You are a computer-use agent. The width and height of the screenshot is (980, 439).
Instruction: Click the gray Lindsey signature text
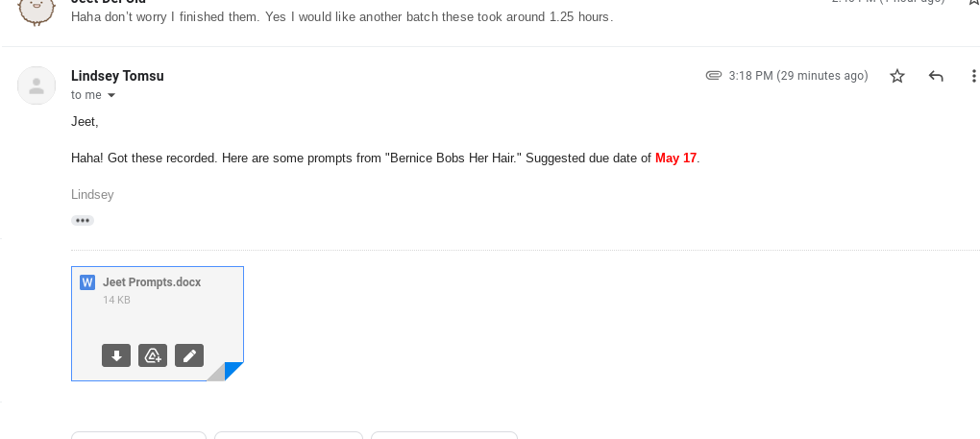point(92,194)
